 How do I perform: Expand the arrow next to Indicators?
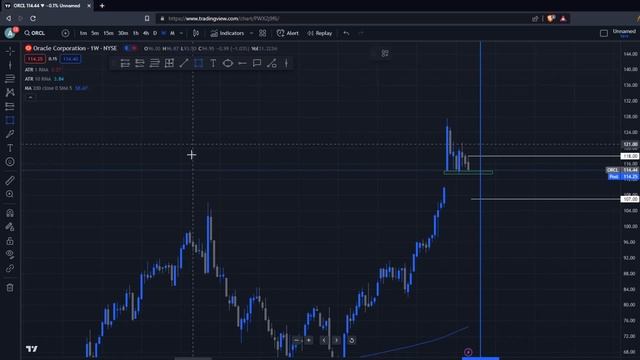pos(251,33)
